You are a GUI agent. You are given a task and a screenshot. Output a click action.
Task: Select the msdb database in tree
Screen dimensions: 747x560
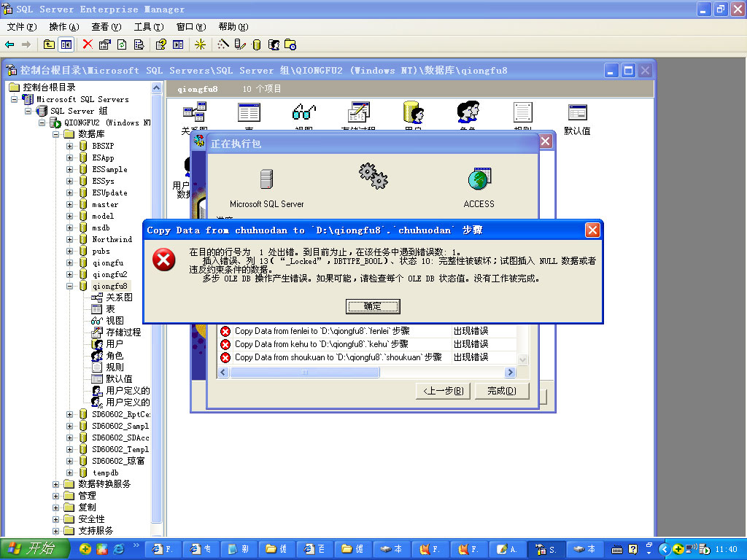tap(101, 227)
